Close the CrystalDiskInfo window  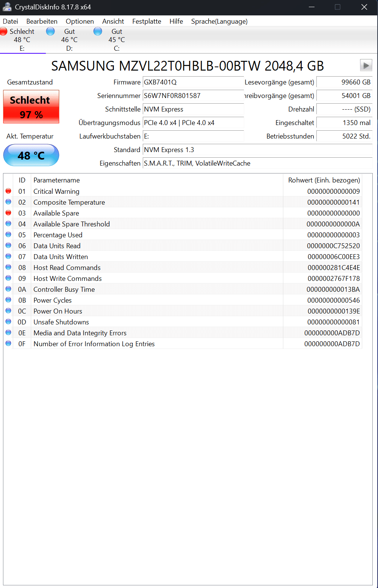pyautogui.click(x=364, y=7)
